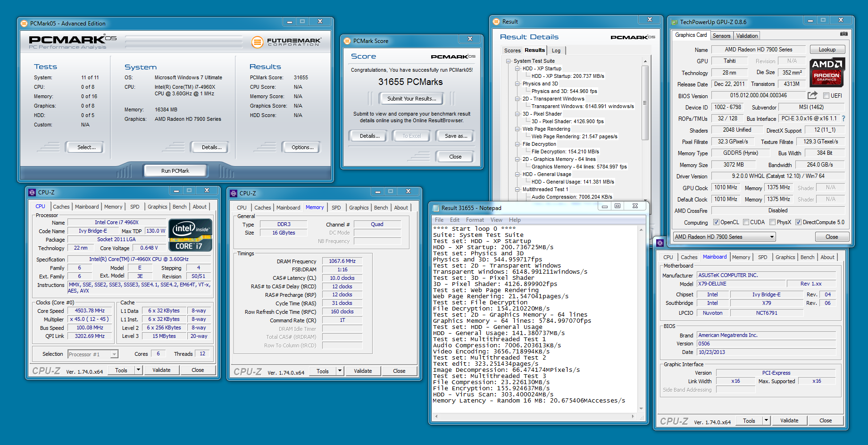Image resolution: width=868 pixels, height=445 pixels.
Task: Toggle the UEFI checkbox in GPU-Z
Action: pyautogui.click(x=826, y=96)
